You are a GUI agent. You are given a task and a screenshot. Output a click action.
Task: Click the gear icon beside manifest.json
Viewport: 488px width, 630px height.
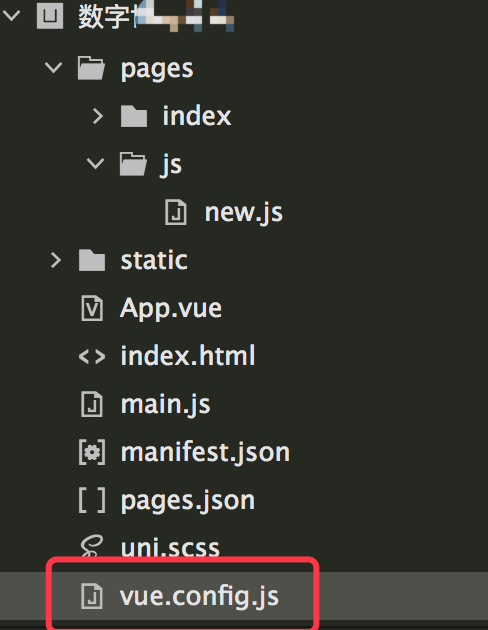pos(92,452)
